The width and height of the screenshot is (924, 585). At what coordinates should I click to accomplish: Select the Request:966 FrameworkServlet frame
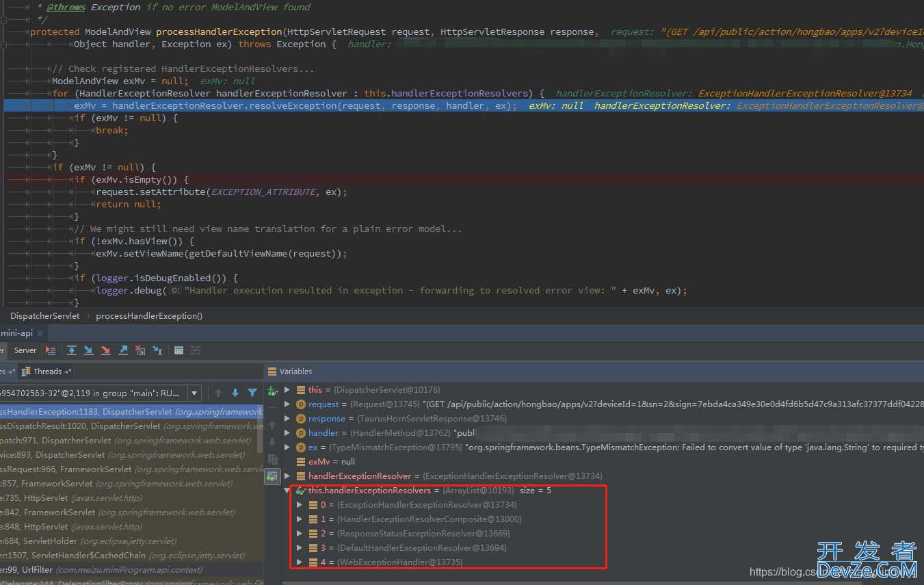(131, 469)
